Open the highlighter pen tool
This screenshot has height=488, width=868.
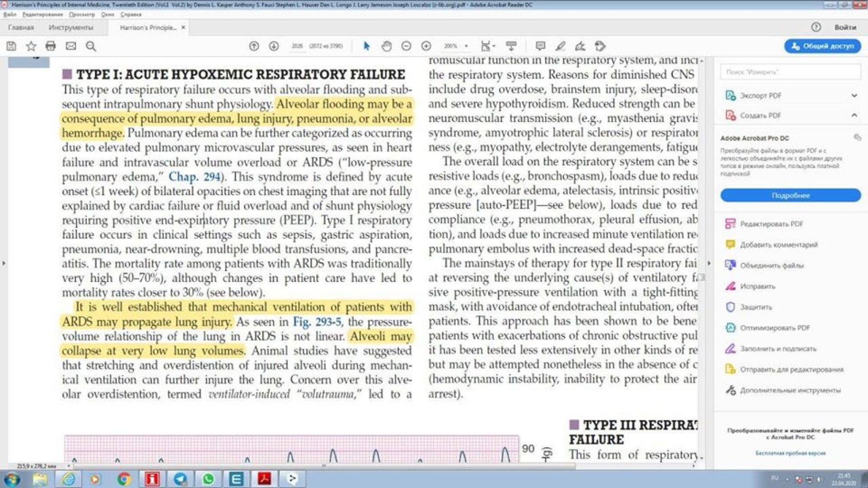[560, 46]
